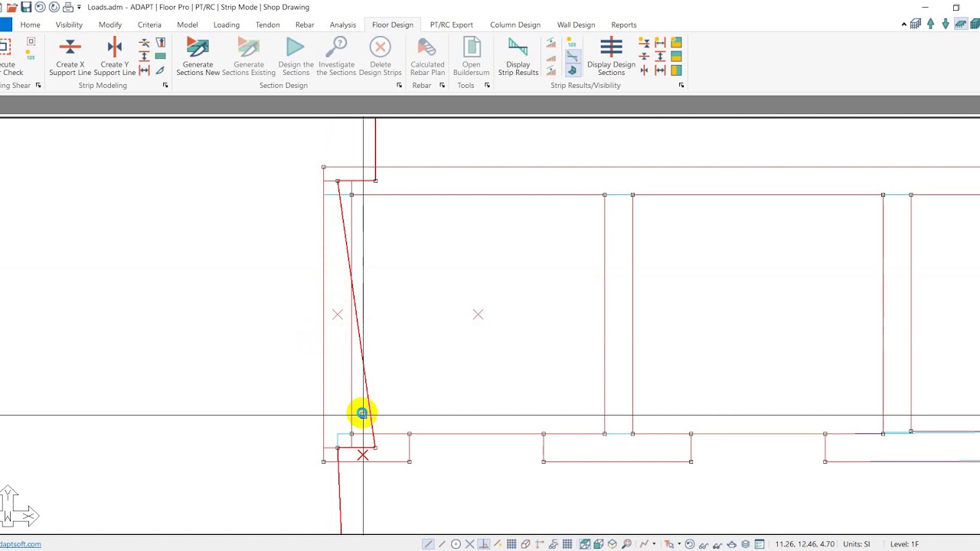Open the Column Design tab
The width and height of the screenshot is (980, 551).
[x=515, y=24]
